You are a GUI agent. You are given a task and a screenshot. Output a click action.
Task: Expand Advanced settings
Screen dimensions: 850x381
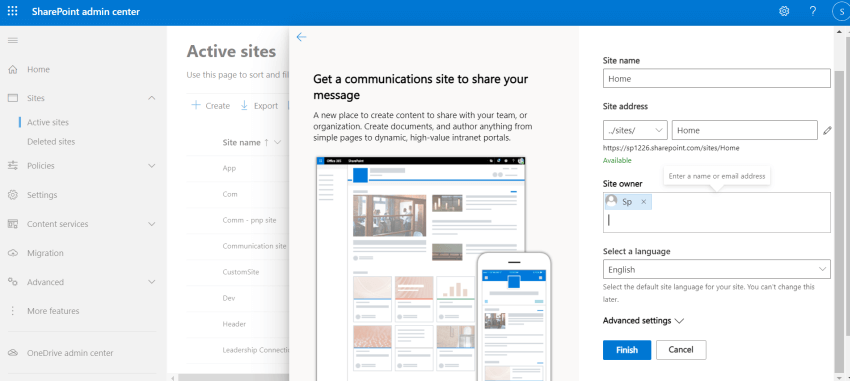click(643, 321)
